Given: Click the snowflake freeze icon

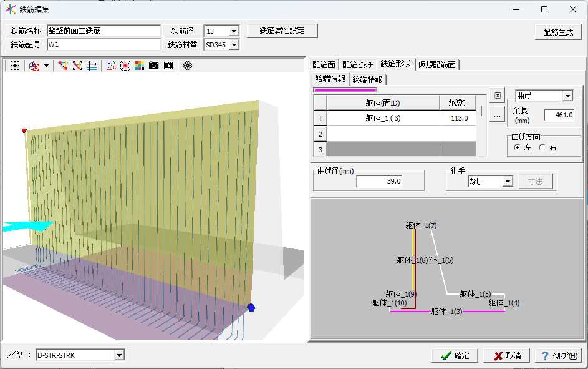Looking at the screenshot, I should pyautogui.click(x=188, y=66).
